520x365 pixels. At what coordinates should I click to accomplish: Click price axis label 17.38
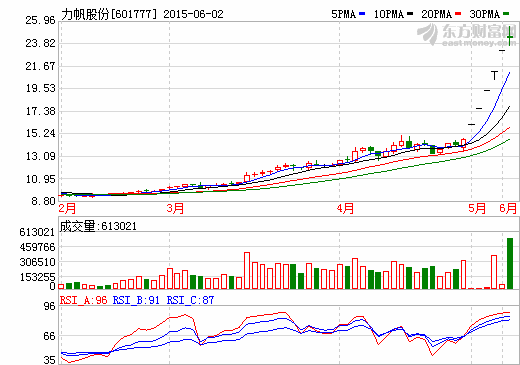tap(40, 111)
